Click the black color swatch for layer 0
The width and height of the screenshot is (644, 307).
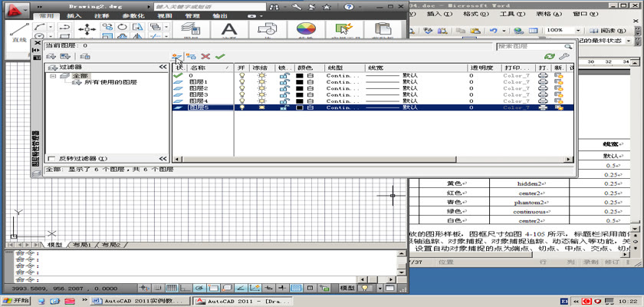click(x=300, y=76)
